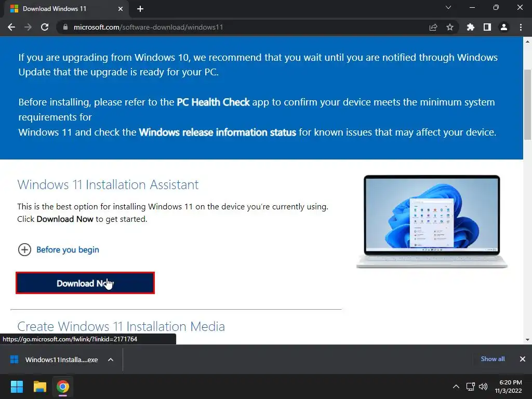Close the Download Windows 11 tab

coord(121,9)
